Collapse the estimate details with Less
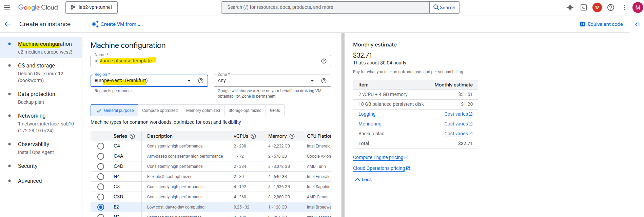644x217 pixels. point(363,180)
